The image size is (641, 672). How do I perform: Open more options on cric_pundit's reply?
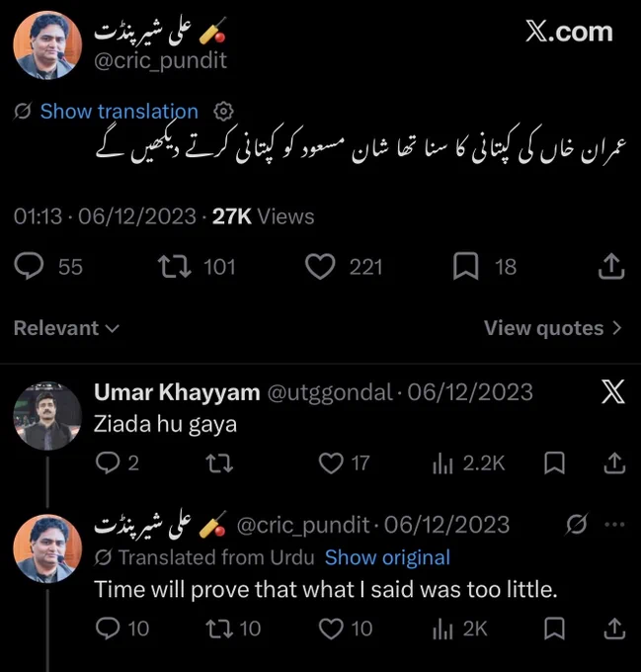(x=615, y=524)
